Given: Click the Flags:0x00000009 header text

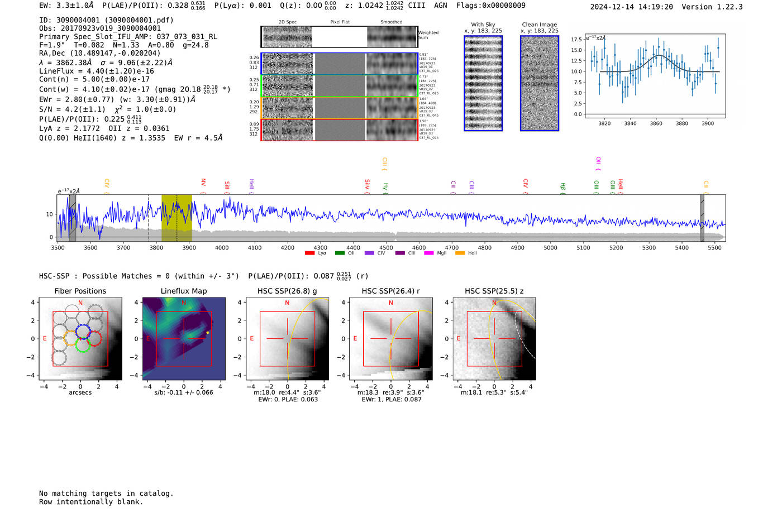Looking at the screenshot, I should pyautogui.click(x=491, y=6).
